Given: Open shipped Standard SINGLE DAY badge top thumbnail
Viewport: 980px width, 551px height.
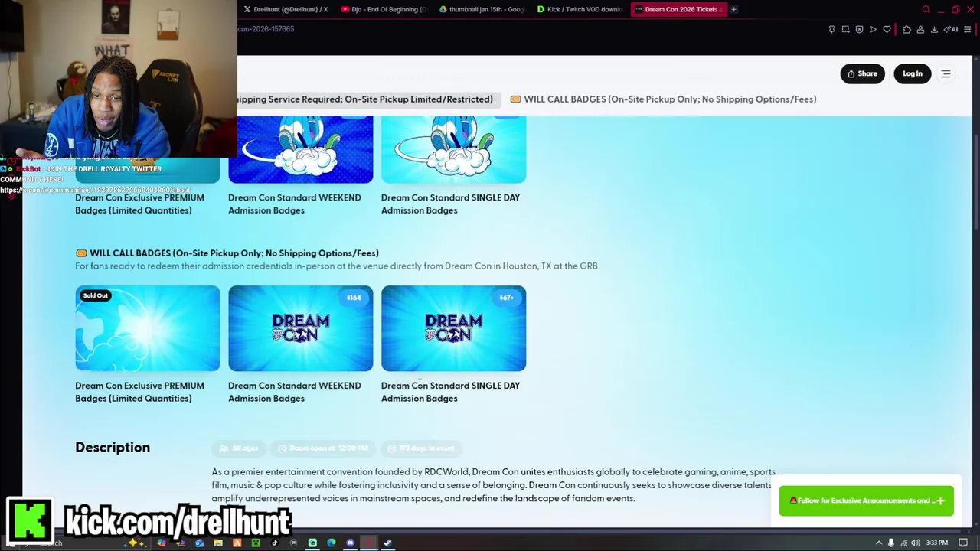Looking at the screenshot, I should click(x=453, y=150).
